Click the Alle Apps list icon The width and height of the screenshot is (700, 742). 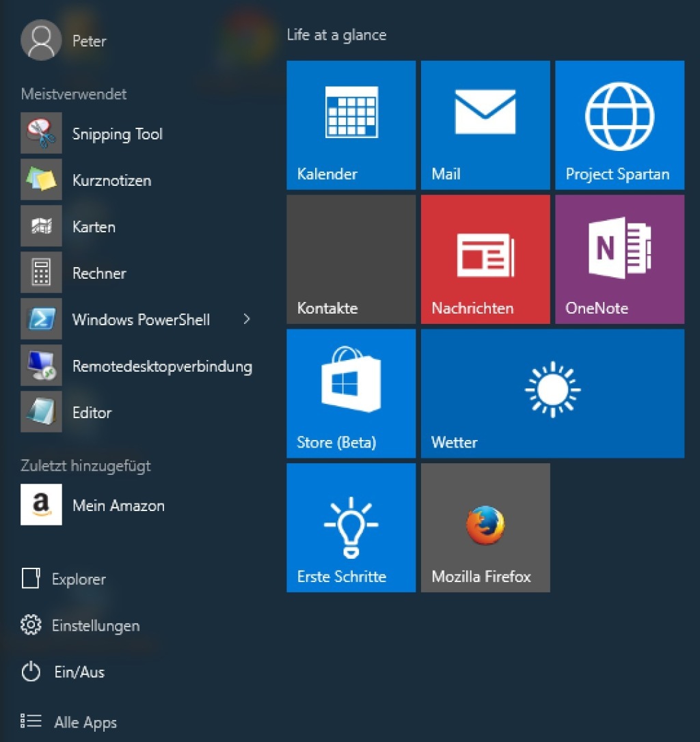tap(31, 722)
